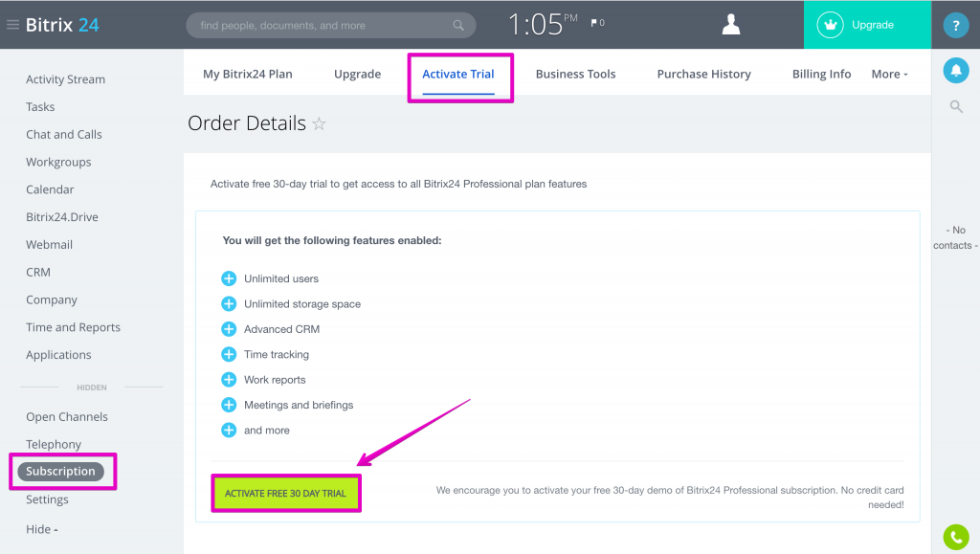980x554 pixels.
Task: Open the My Bitrix24 Plan tab
Action: [248, 74]
